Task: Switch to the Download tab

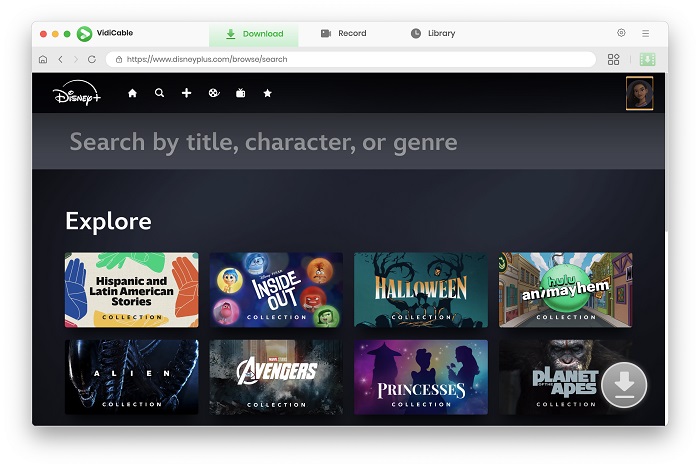Action: coord(254,33)
